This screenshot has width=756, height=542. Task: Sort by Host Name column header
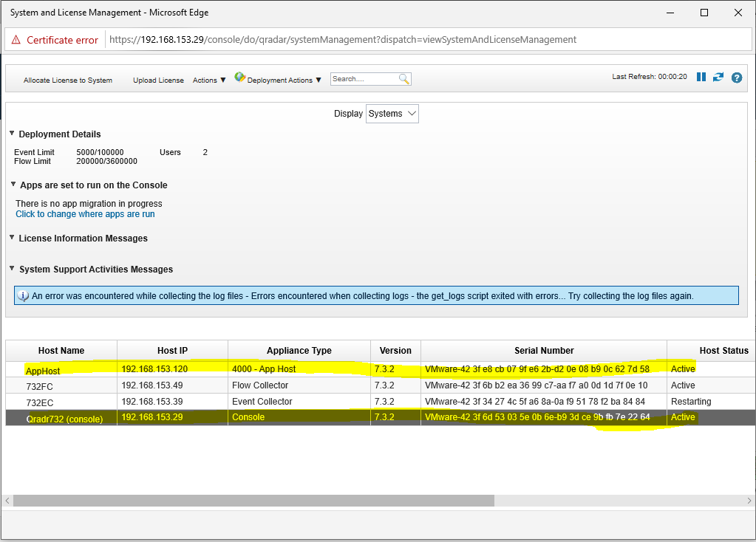(x=61, y=351)
